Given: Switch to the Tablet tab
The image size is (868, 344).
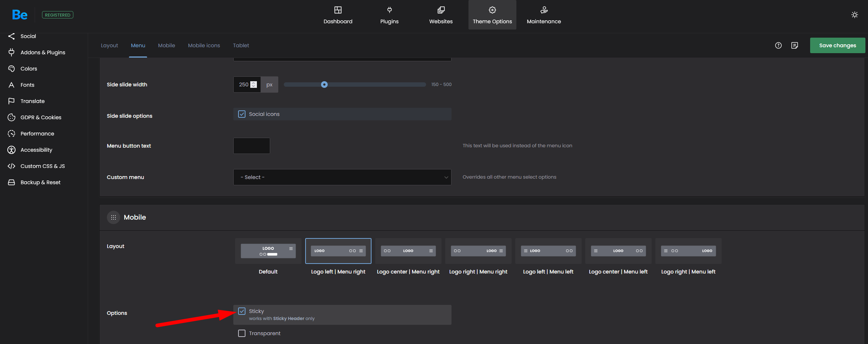Looking at the screenshot, I should pos(241,45).
